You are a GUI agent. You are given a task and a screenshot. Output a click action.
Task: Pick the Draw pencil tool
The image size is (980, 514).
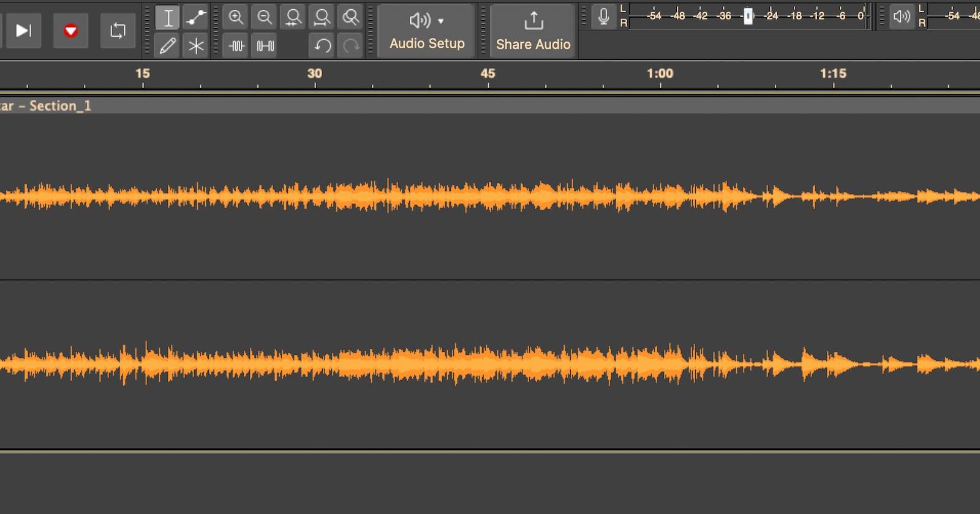(167, 46)
